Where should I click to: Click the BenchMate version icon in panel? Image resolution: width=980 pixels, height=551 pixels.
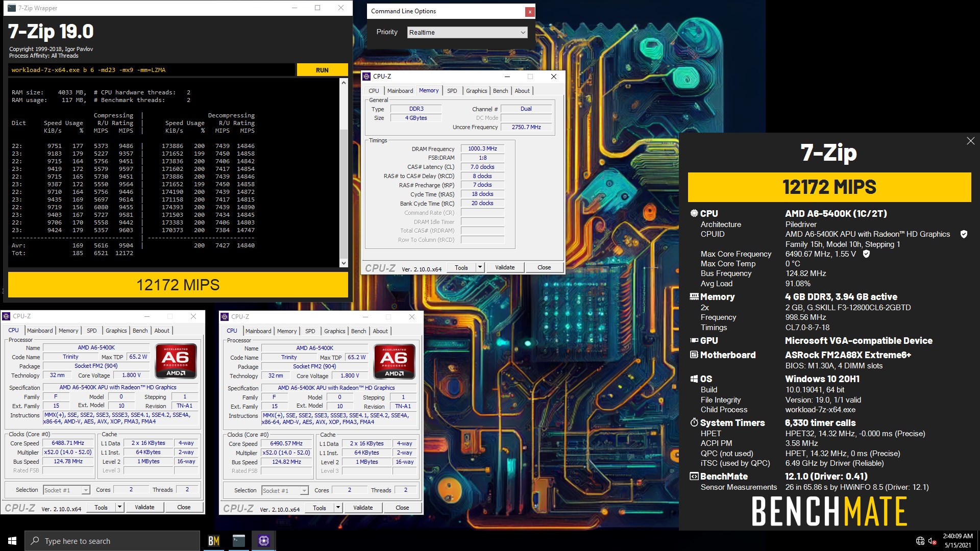[694, 476]
